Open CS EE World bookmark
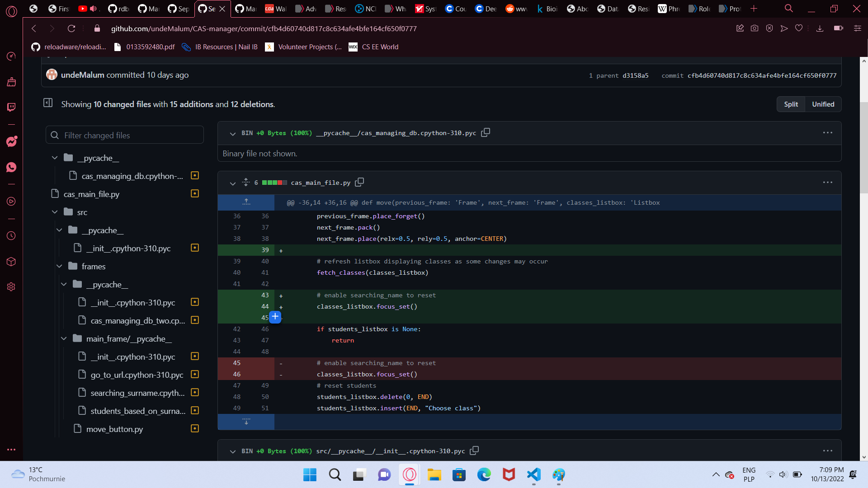868x488 pixels. [373, 47]
